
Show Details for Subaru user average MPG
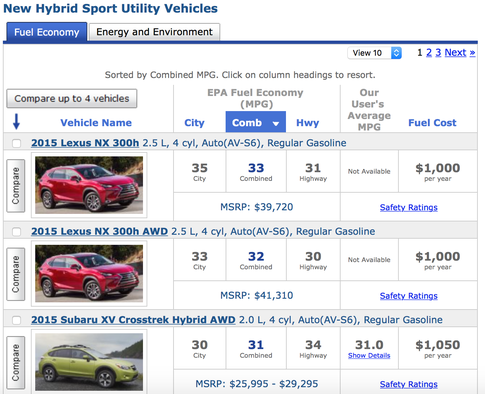pyautogui.click(x=369, y=355)
